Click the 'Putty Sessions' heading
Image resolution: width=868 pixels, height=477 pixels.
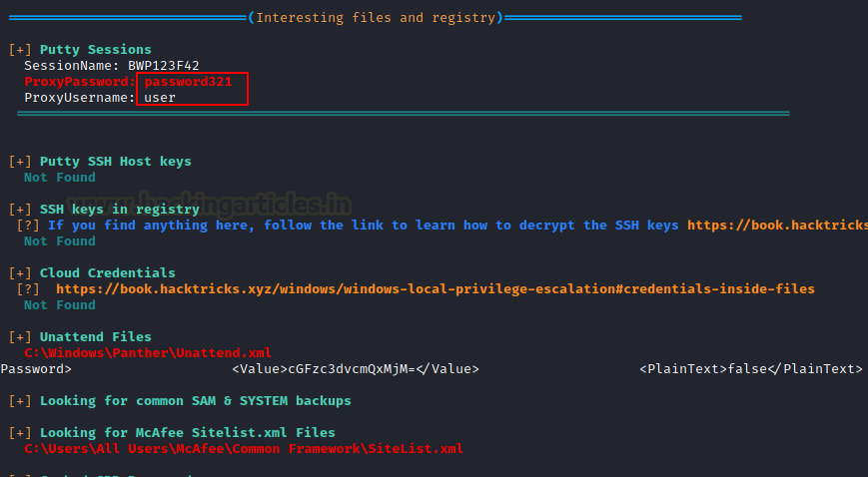95,50
